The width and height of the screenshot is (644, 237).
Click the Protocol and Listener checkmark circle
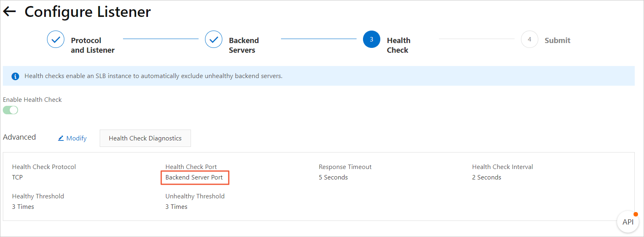[x=55, y=39]
